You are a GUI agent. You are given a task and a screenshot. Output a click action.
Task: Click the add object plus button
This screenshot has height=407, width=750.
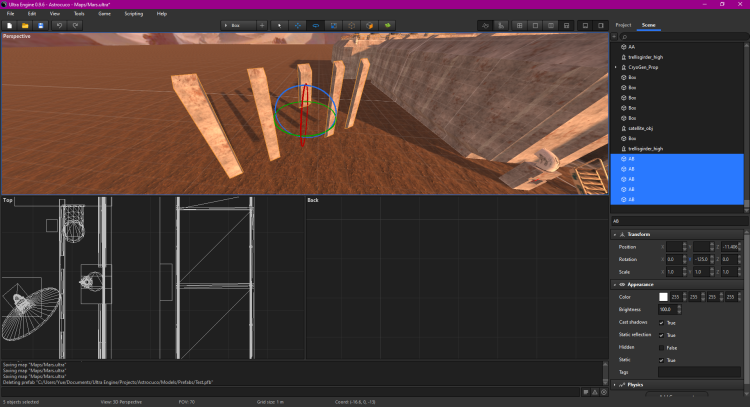click(262, 24)
